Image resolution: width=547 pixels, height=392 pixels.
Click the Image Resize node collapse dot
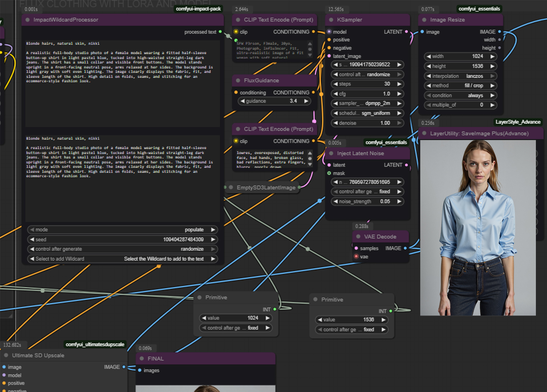click(x=424, y=20)
